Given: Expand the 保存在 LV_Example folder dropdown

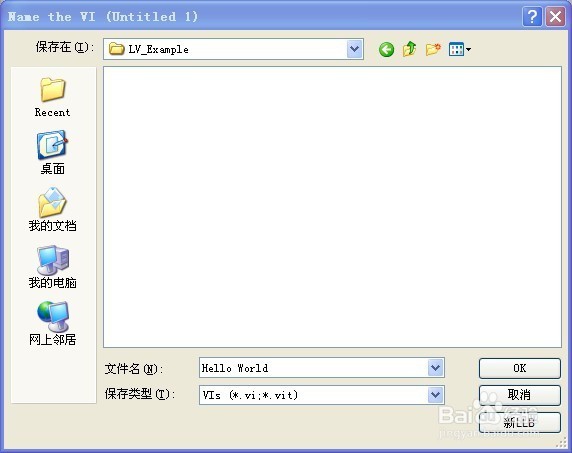Looking at the screenshot, I should [x=354, y=49].
